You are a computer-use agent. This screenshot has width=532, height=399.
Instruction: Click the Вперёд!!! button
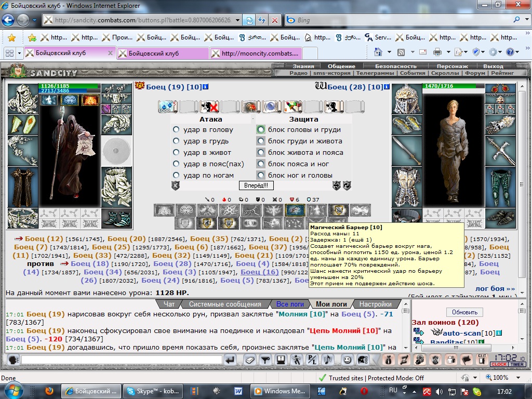(256, 185)
